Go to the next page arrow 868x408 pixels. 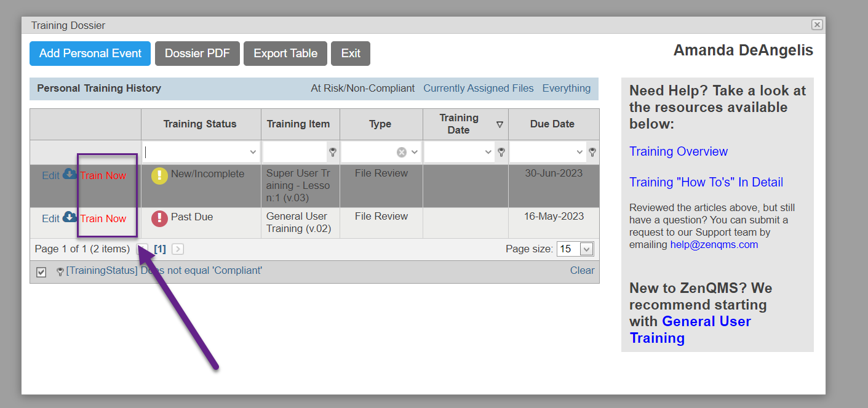click(x=178, y=249)
